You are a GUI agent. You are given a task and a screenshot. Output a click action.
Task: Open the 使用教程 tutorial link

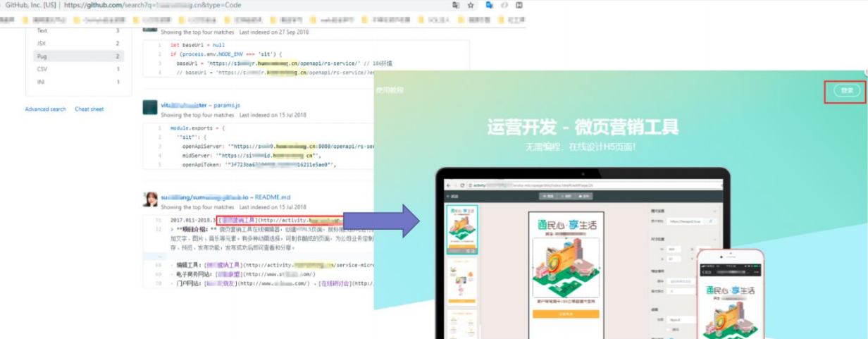[x=390, y=90]
